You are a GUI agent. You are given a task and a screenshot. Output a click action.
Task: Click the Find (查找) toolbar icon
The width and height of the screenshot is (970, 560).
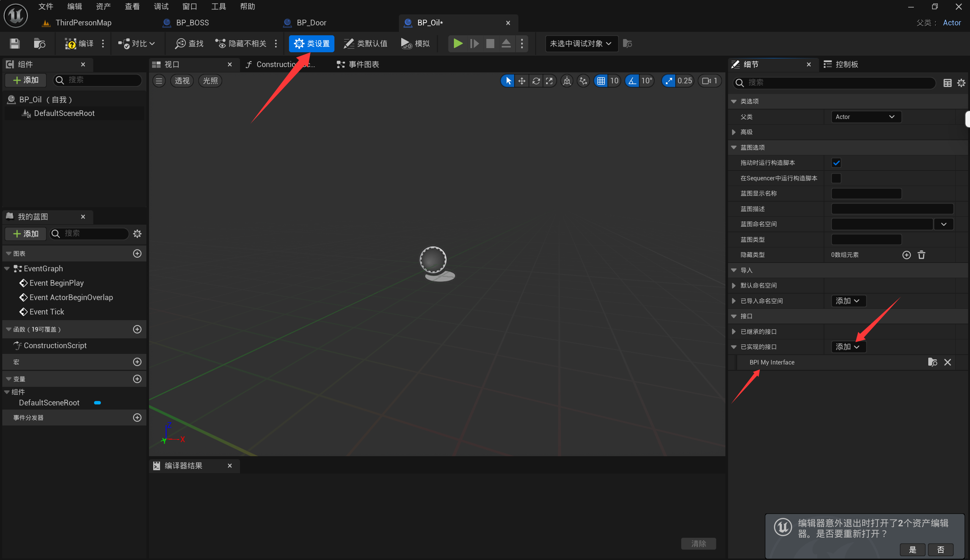coord(189,44)
